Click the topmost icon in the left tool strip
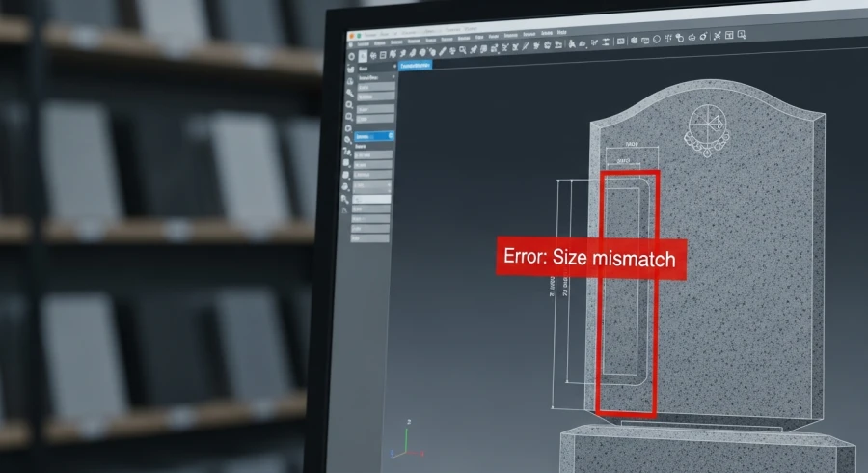868x473 pixels. [x=348, y=56]
